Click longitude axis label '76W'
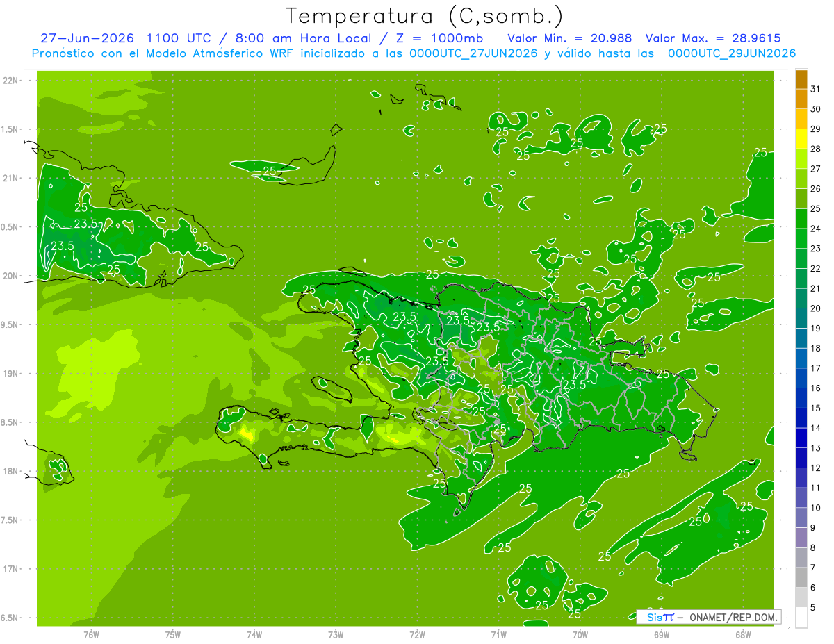Viewport: 834px width, 644px height. [91, 635]
